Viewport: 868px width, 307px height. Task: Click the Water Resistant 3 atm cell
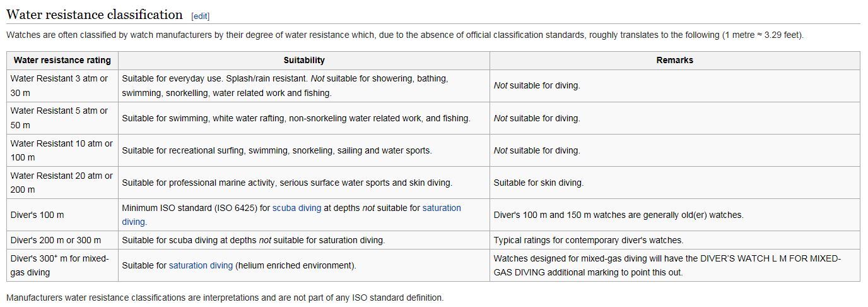click(x=62, y=86)
